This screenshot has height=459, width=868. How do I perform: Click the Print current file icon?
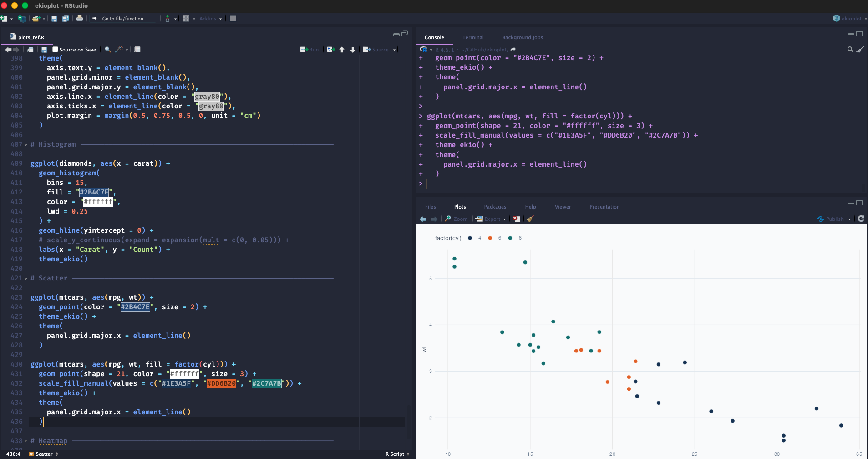[80, 19]
